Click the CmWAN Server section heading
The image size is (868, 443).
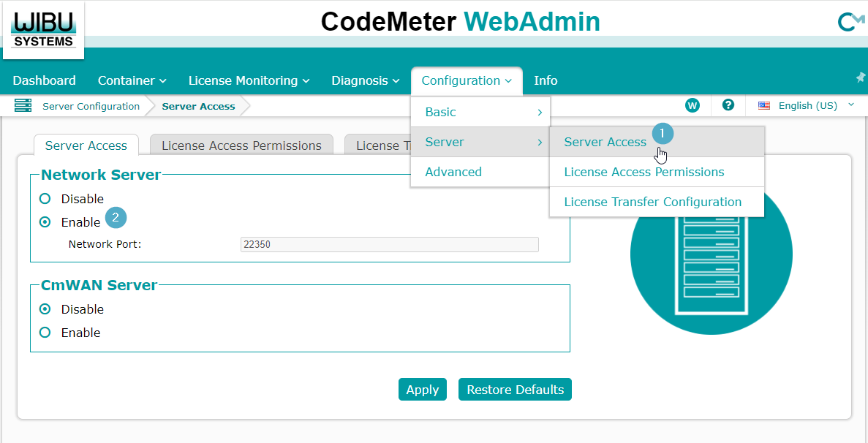point(99,285)
